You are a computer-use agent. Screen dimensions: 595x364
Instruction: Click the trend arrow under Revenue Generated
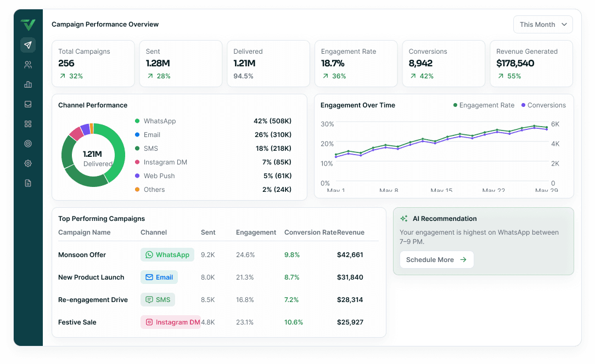pyautogui.click(x=501, y=76)
